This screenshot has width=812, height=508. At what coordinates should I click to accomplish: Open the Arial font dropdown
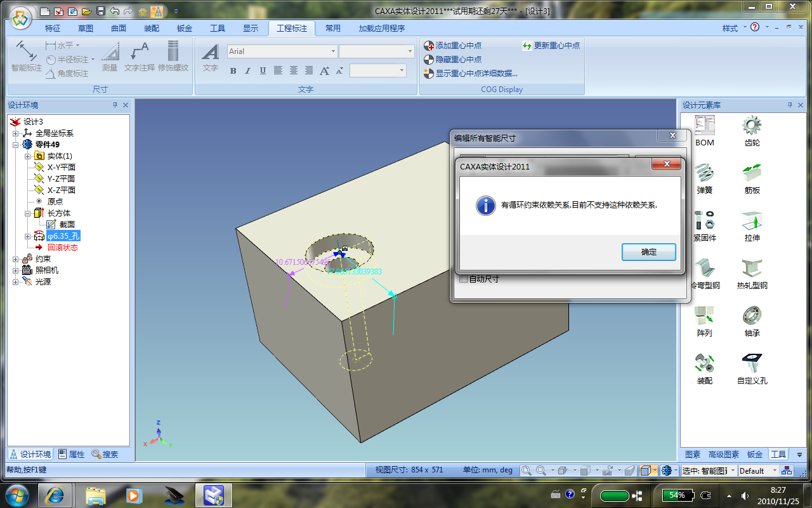[x=333, y=51]
